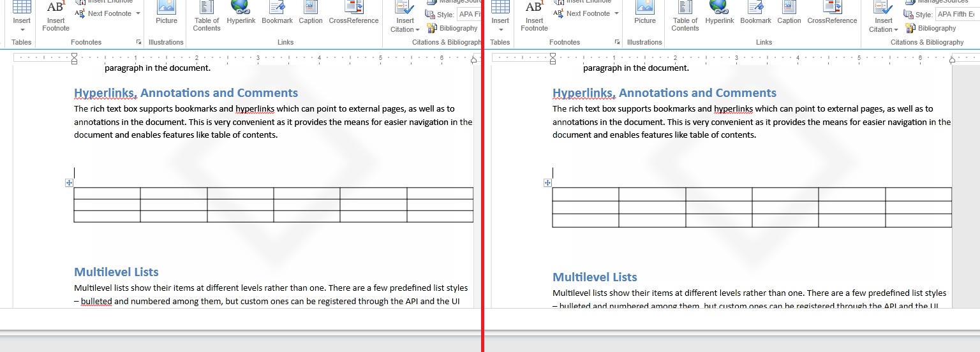
Task: Click the Next Footnote icon in left pane
Action: (80, 13)
